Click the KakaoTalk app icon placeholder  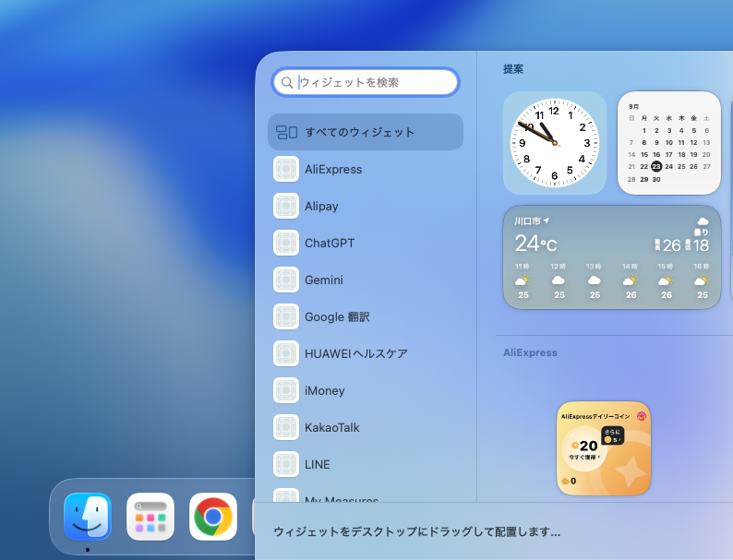pyautogui.click(x=286, y=427)
